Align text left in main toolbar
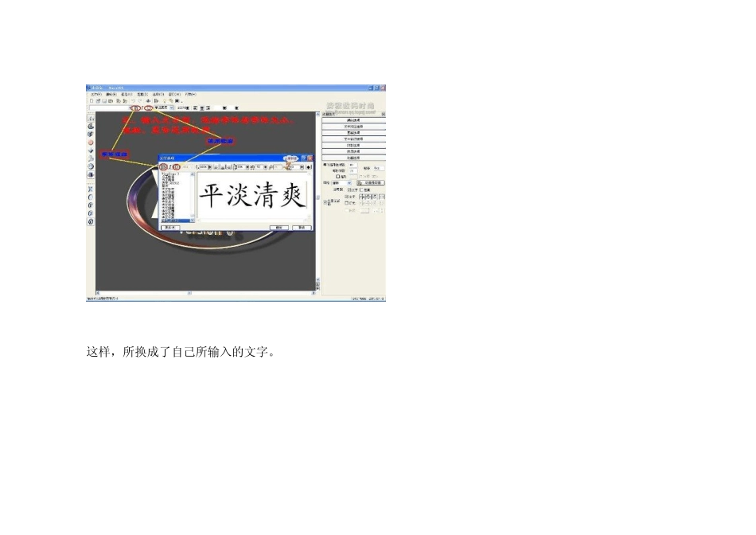 [x=195, y=108]
